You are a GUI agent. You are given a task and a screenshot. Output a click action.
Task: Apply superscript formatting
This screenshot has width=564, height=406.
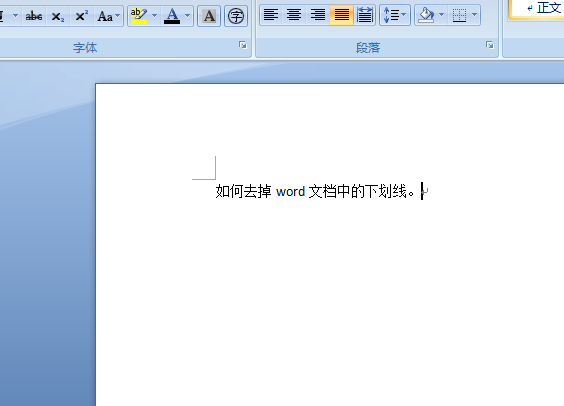pos(82,16)
